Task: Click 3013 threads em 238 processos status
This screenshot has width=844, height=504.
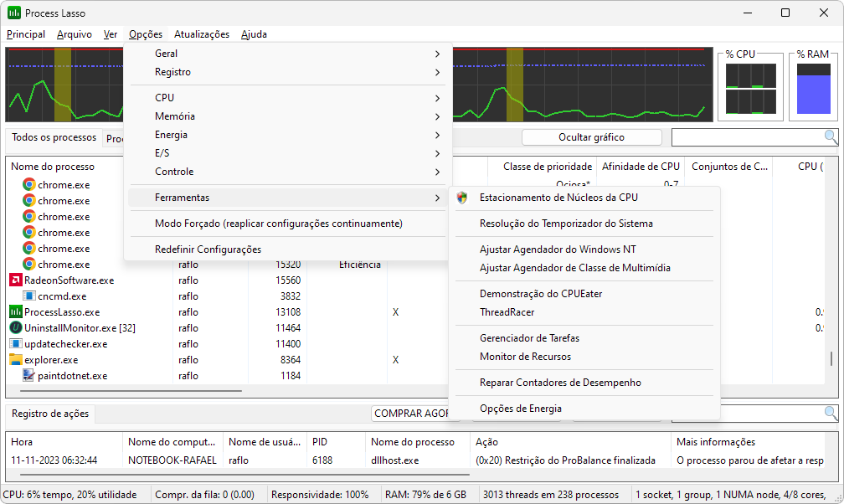Action: [x=551, y=494]
